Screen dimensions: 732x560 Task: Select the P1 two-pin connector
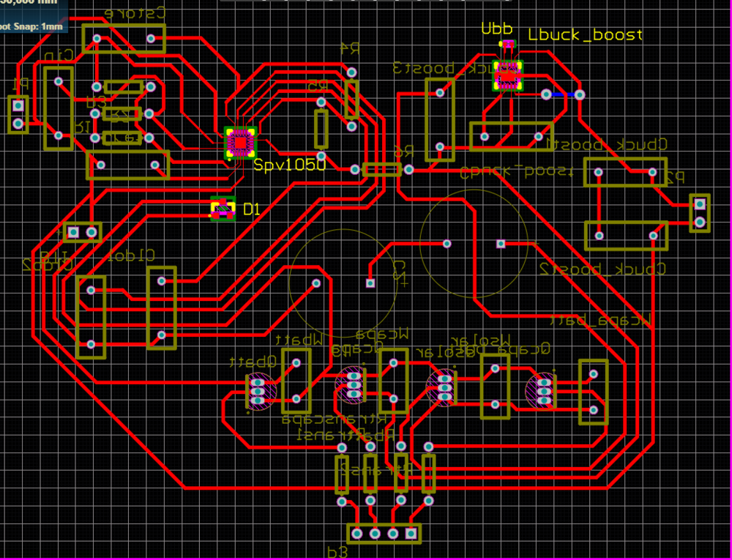click(18, 114)
